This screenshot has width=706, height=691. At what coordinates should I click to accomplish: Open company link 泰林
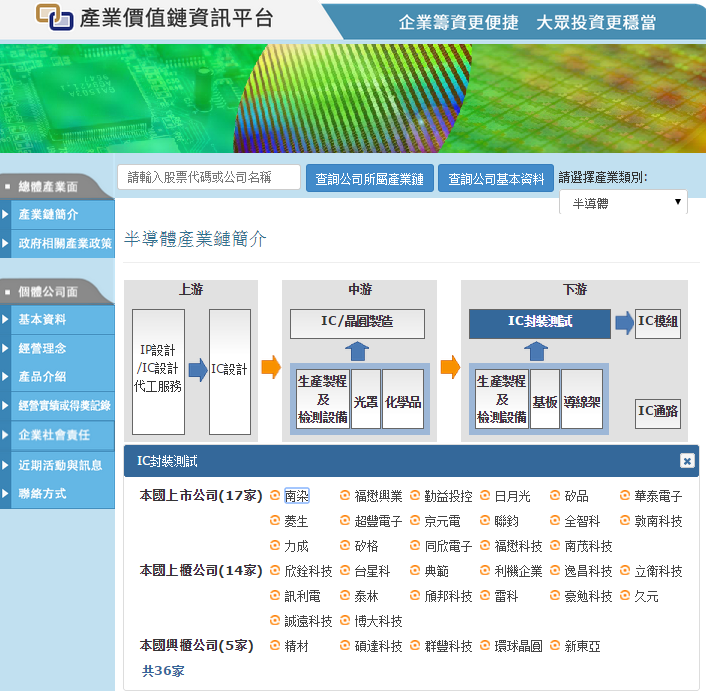[x=367, y=596]
